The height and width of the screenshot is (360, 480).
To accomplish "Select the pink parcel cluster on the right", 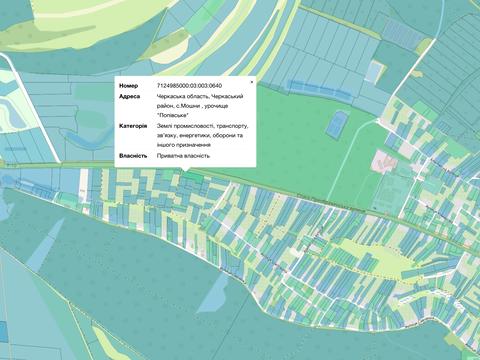I will point(385,161).
